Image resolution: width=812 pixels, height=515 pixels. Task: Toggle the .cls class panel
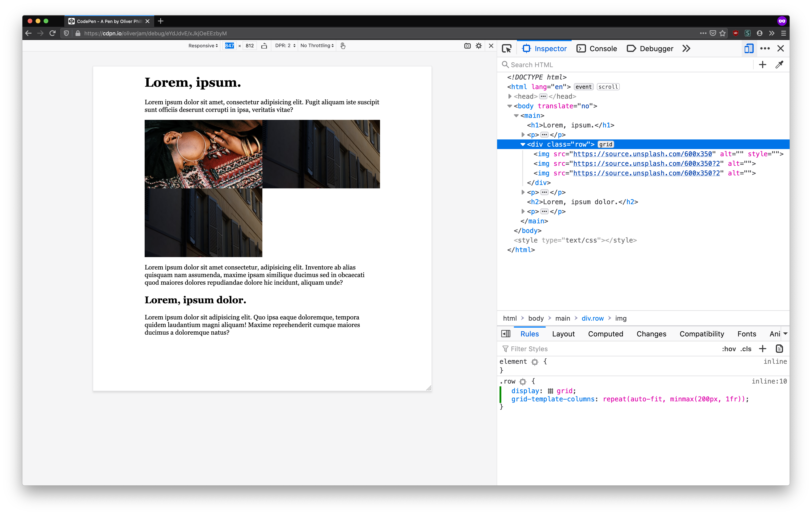(x=746, y=349)
